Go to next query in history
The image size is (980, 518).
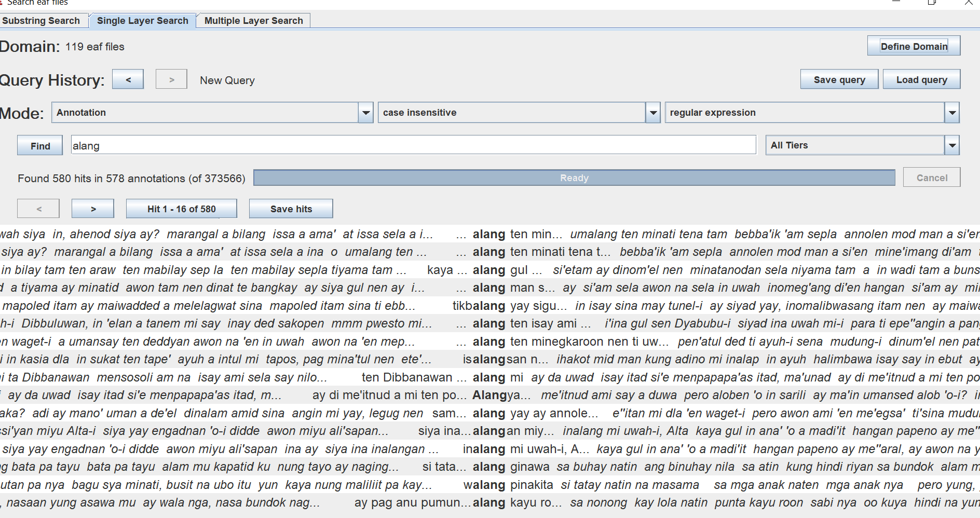pos(171,79)
